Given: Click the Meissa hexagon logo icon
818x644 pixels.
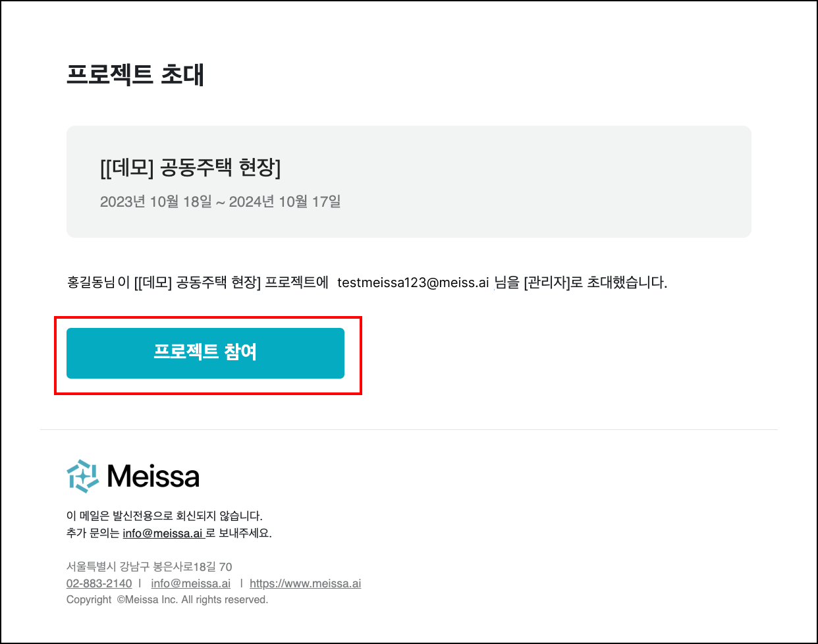Looking at the screenshot, I should [83, 476].
